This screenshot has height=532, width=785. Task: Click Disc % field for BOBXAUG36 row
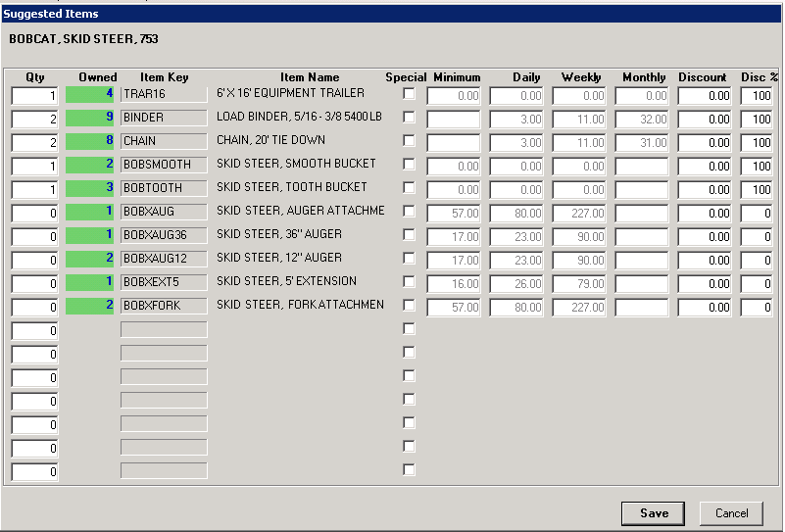(x=757, y=237)
